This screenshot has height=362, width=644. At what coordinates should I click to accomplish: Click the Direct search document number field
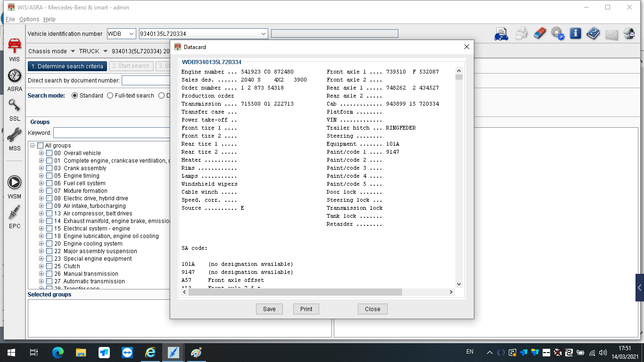click(x=146, y=81)
